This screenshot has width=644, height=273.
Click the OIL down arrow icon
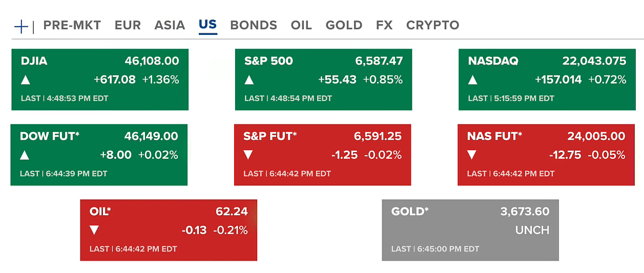click(94, 230)
